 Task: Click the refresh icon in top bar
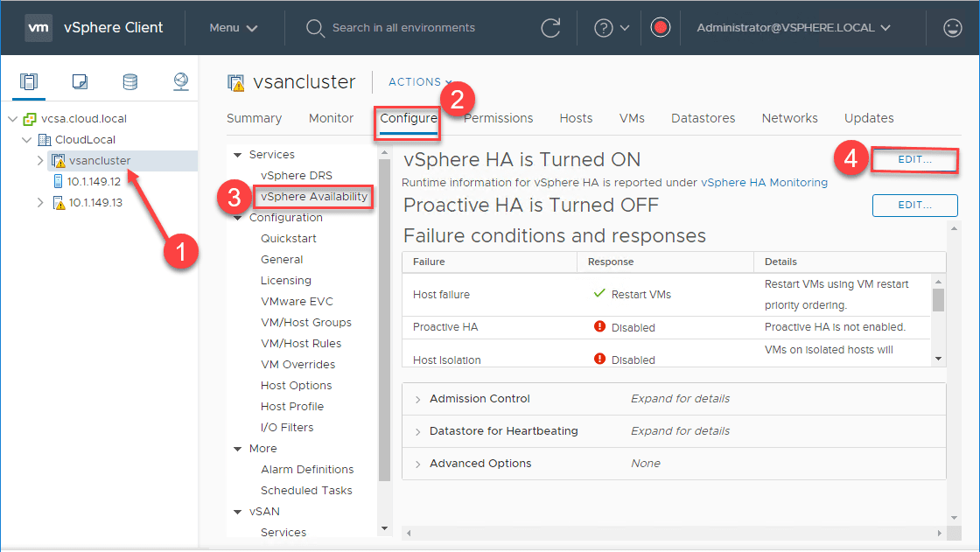[x=550, y=28]
